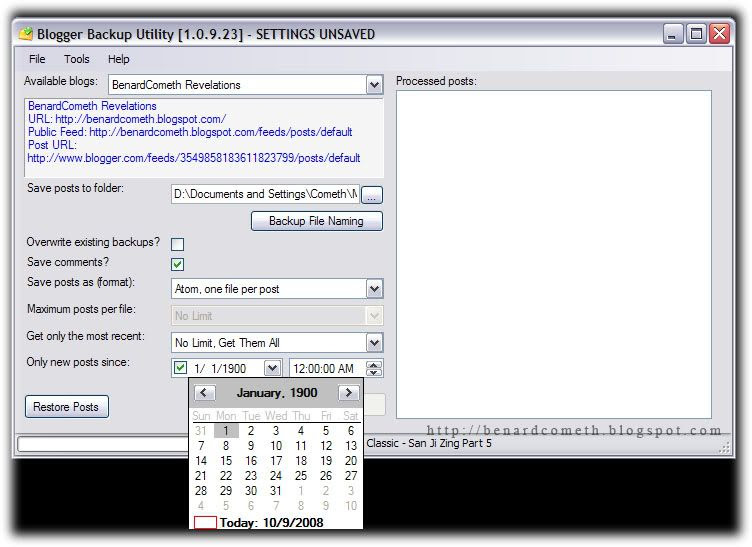
Task: Click the Save posts to folder path field
Action: click(x=265, y=194)
